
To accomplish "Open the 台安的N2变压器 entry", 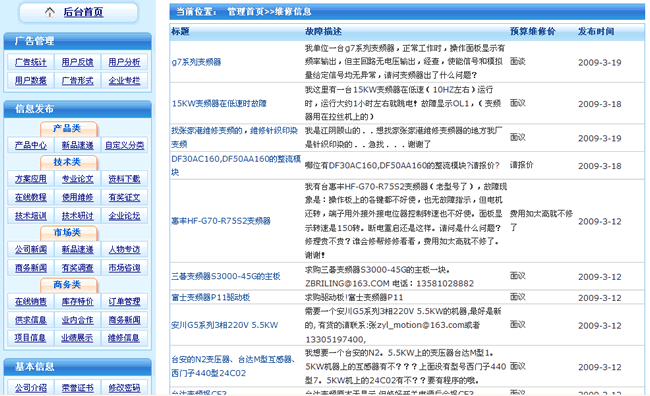I will (233, 366).
